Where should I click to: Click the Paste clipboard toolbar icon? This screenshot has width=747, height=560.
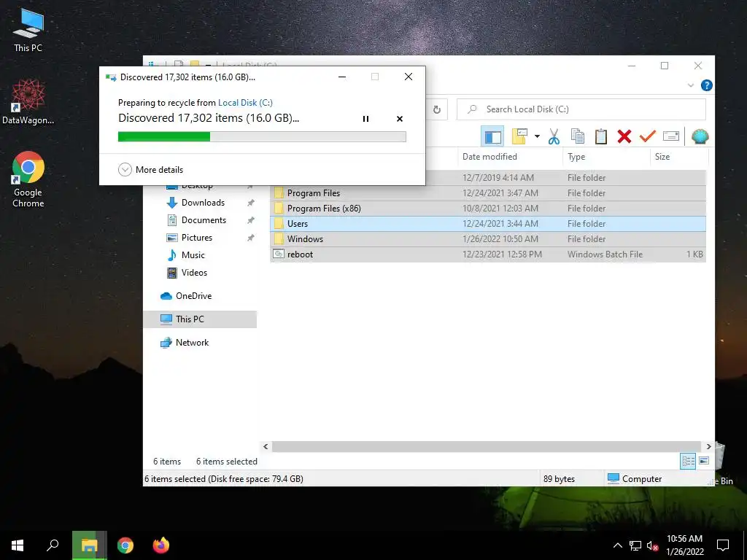601,136
